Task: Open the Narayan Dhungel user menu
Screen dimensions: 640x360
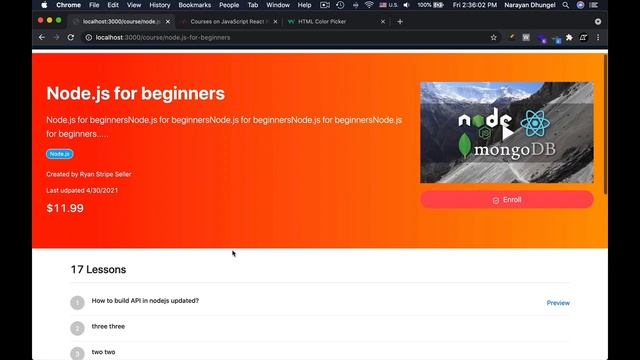Action: point(529,5)
